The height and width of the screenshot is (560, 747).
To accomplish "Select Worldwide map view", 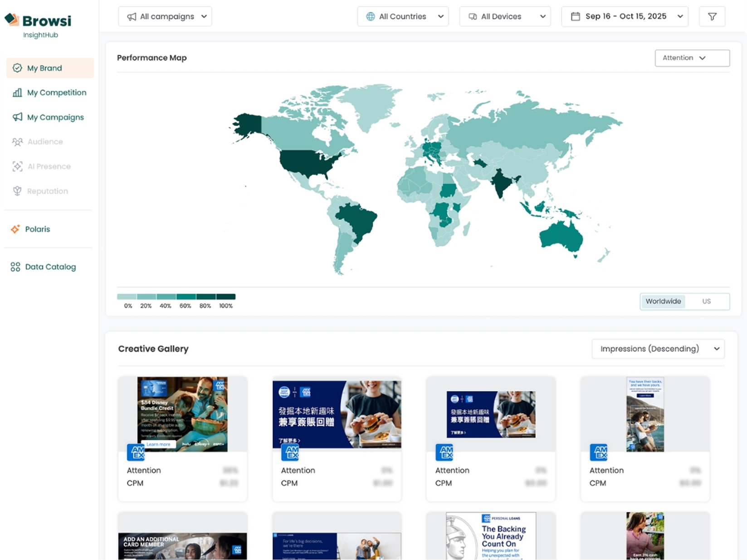I will click(663, 302).
